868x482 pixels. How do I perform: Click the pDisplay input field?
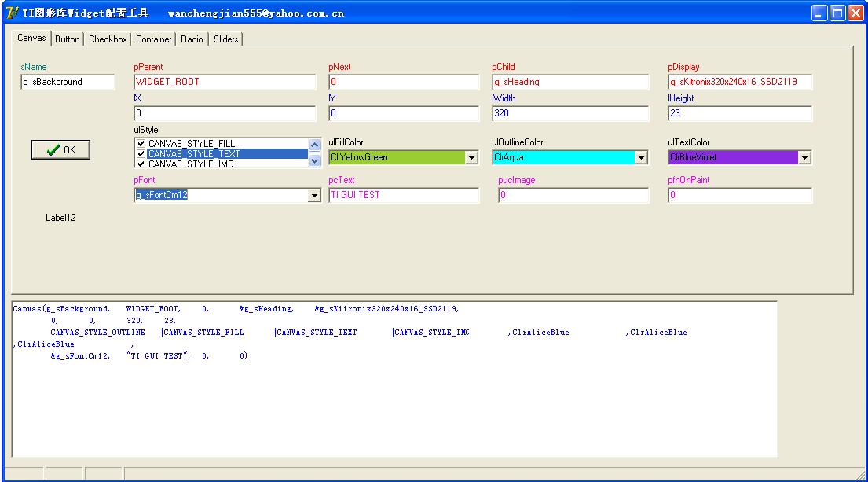click(740, 82)
